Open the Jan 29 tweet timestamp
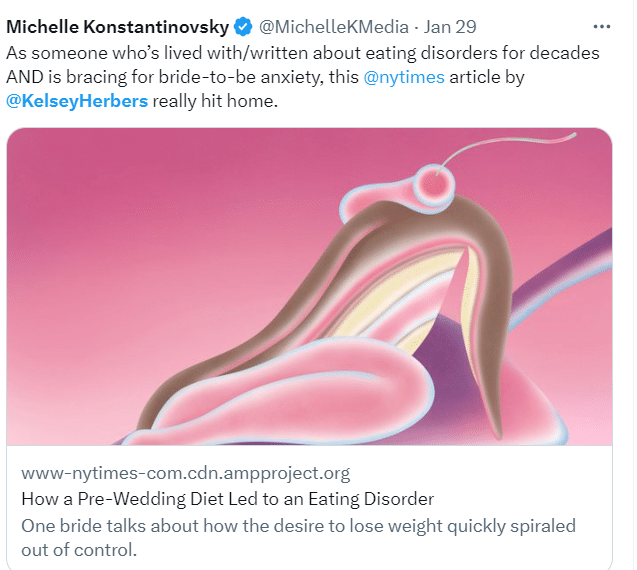This screenshot has width=637, height=570. pos(450,26)
